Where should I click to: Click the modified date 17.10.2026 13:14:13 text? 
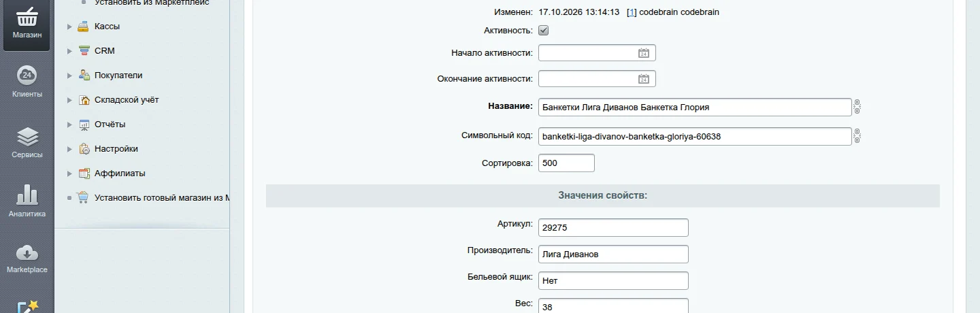click(578, 12)
